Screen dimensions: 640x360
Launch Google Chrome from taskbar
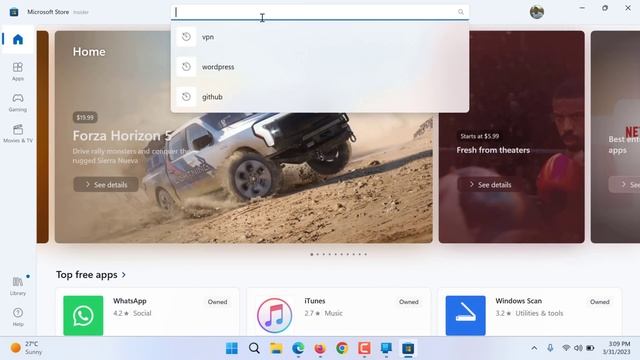pos(342,348)
